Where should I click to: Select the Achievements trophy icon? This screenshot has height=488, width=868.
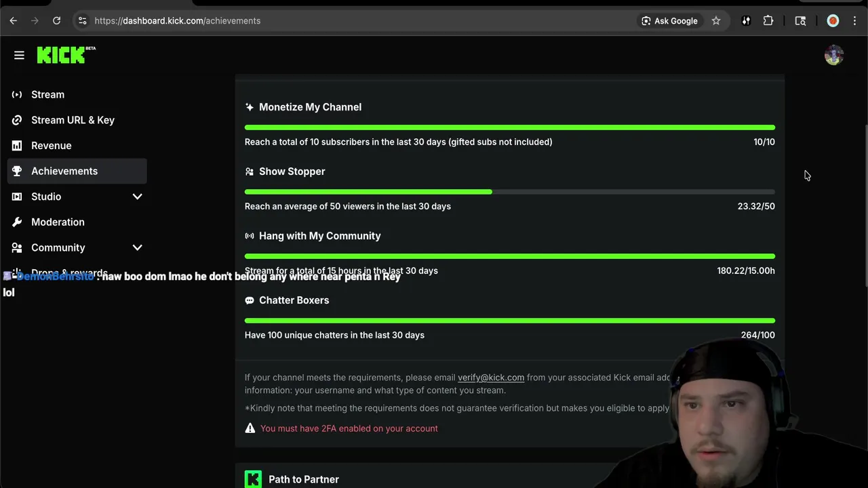[17, 171]
